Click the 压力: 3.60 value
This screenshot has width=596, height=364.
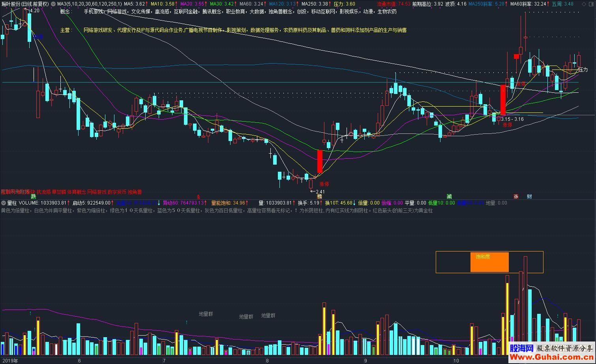click(344, 4)
